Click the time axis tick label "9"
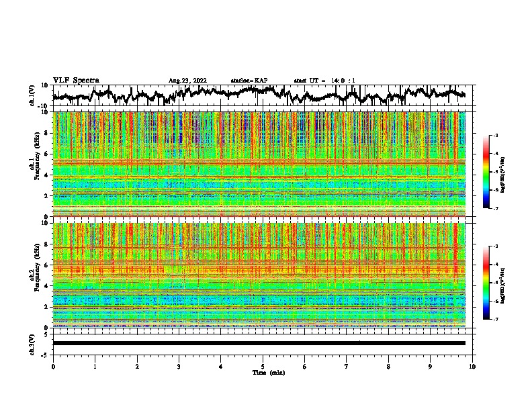 tap(430, 367)
